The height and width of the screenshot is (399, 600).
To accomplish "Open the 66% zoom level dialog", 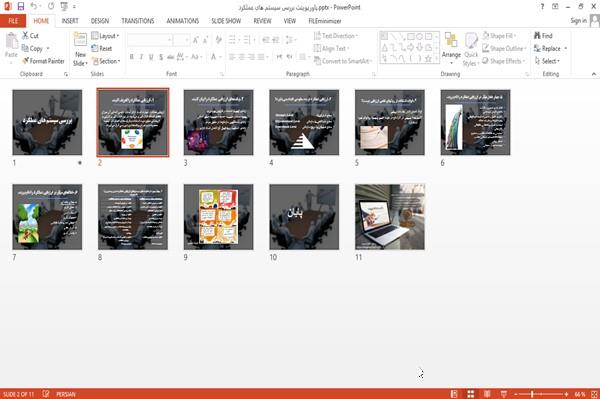I will pos(580,394).
